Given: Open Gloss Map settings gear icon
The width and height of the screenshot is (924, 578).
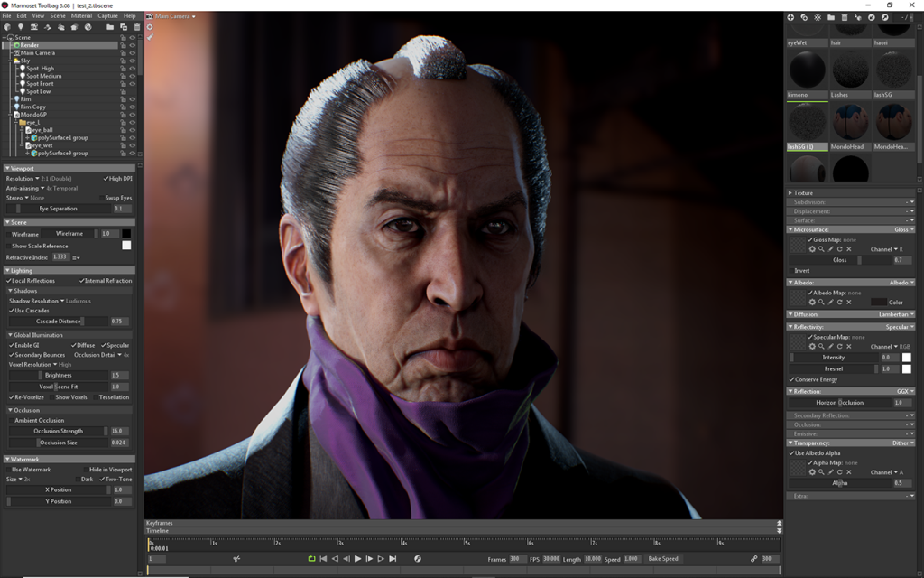Looking at the screenshot, I should [x=812, y=249].
